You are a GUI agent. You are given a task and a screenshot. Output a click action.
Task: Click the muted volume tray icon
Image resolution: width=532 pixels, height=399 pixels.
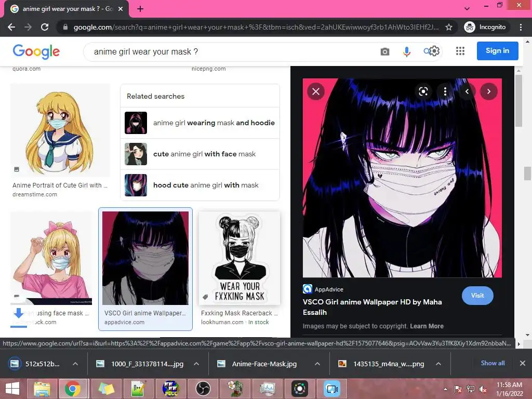tap(483, 389)
